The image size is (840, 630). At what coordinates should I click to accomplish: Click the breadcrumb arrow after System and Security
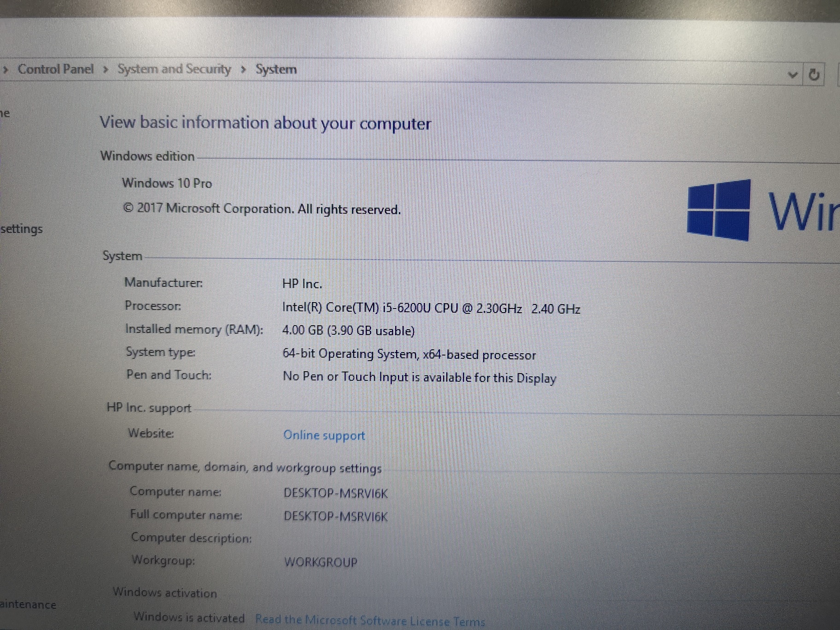243,69
